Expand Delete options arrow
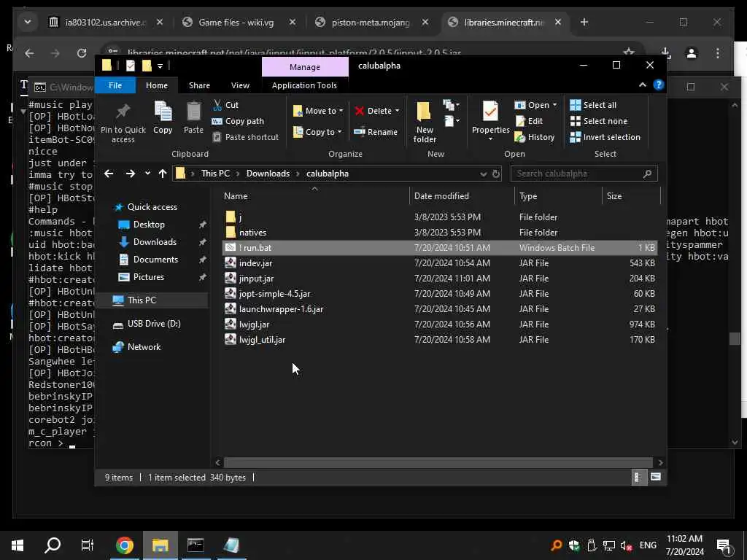747x560 pixels. point(398,111)
